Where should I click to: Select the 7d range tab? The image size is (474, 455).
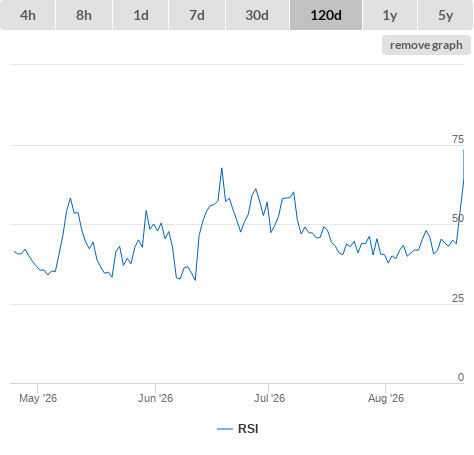click(x=197, y=15)
